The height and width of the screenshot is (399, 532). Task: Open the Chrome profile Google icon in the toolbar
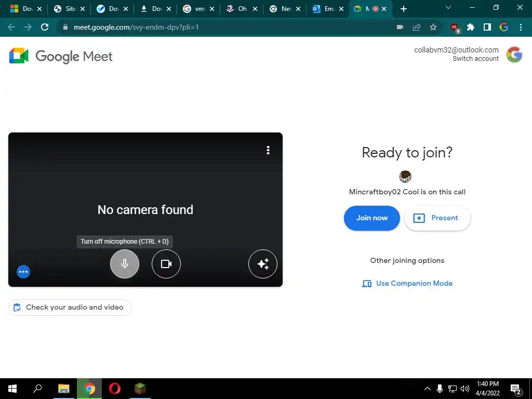[x=504, y=27]
